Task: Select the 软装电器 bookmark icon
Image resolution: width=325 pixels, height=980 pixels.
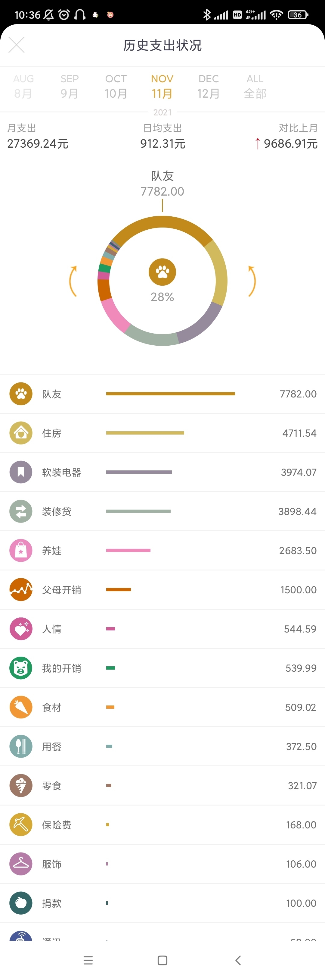Action: 21,472
